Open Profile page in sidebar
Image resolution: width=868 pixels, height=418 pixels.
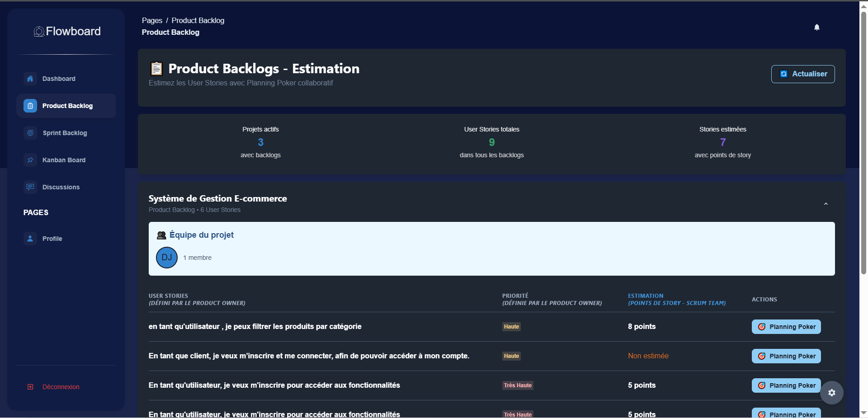(66, 239)
